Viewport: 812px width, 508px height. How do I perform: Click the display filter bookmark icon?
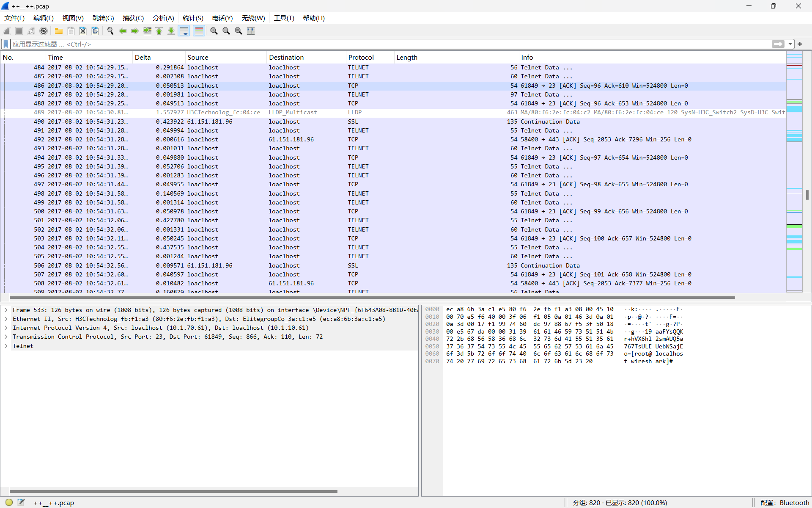(6, 44)
